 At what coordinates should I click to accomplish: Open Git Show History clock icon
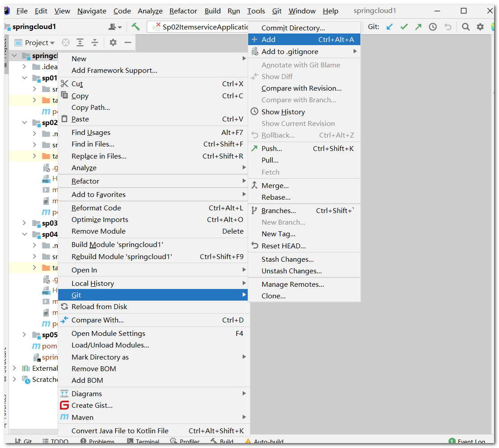(x=433, y=27)
